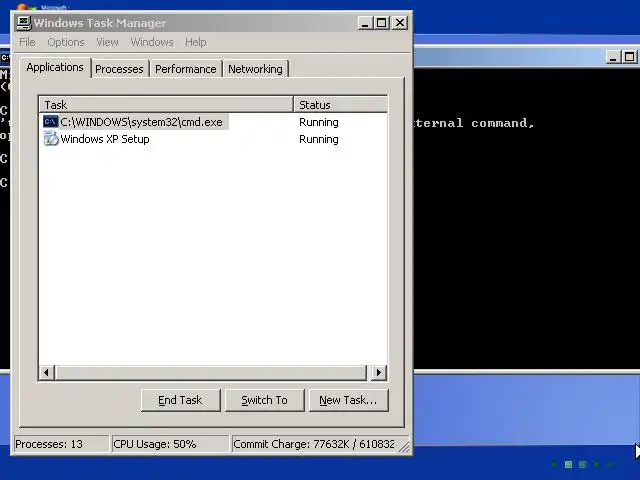Open the View menu
The width and height of the screenshot is (640, 480).
[107, 42]
